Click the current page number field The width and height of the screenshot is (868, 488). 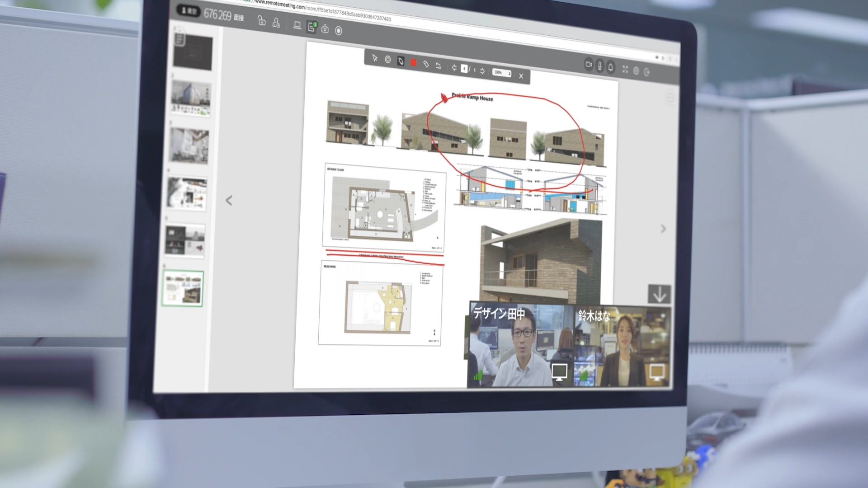point(464,69)
